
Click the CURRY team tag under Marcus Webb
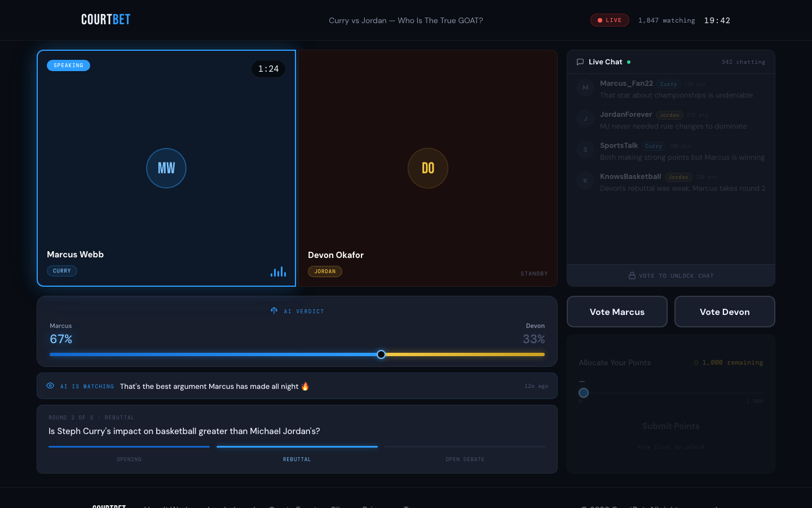point(62,271)
